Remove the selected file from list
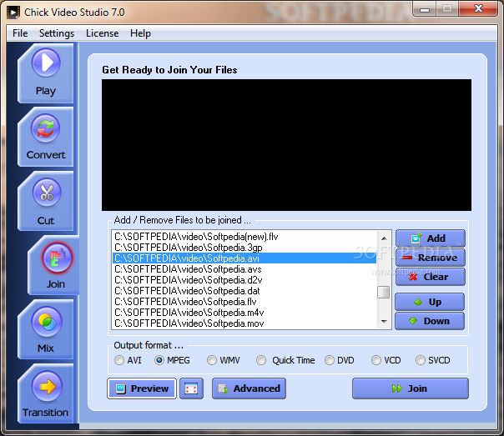 pyautogui.click(x=430, y=258)
